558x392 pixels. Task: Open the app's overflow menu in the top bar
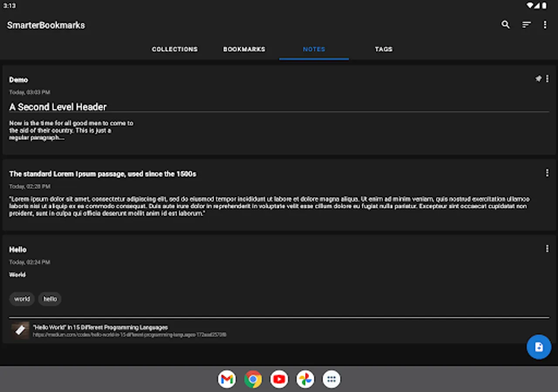545,25
